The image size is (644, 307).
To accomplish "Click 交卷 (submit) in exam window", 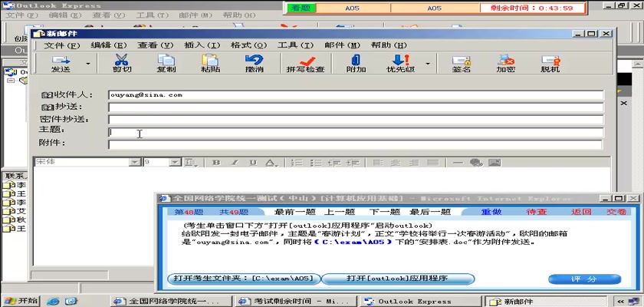I will [x=616, y=212].
